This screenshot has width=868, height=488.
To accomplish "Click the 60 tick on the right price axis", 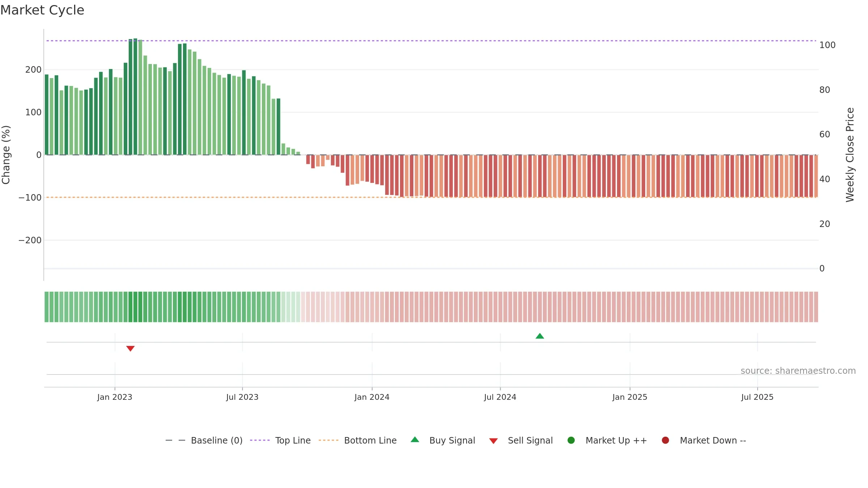I will click(825, 134).
